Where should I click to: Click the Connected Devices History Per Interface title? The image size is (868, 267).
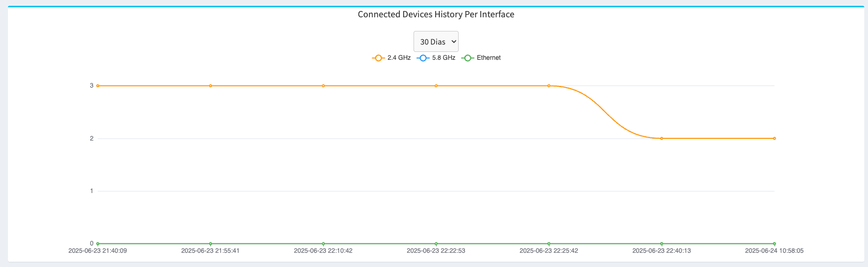[436, 14]
